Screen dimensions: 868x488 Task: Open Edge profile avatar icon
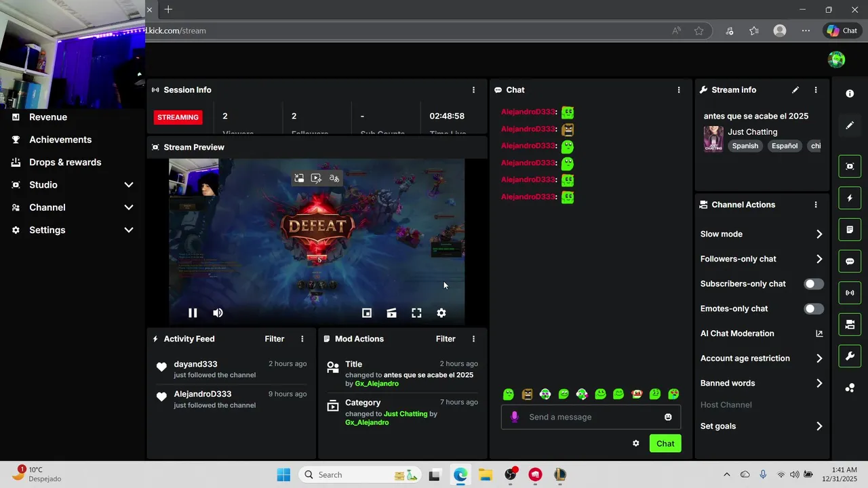tap(780, 30)
